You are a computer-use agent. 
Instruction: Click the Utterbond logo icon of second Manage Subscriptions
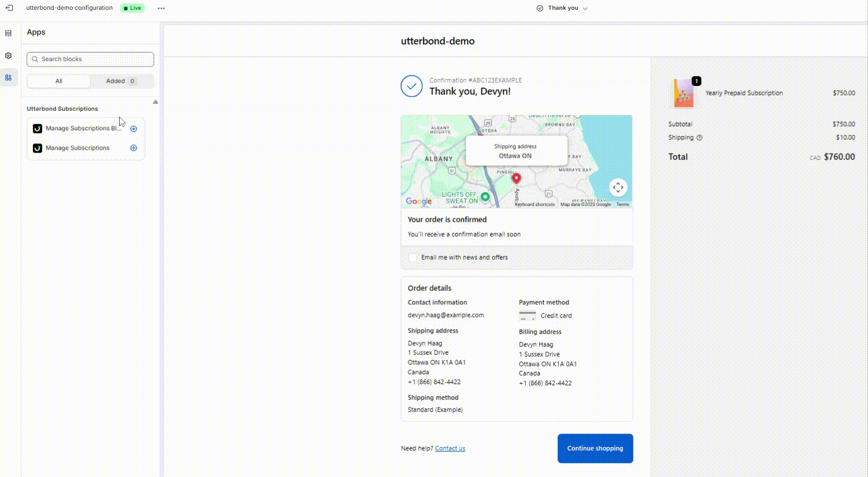coord(38,148)
